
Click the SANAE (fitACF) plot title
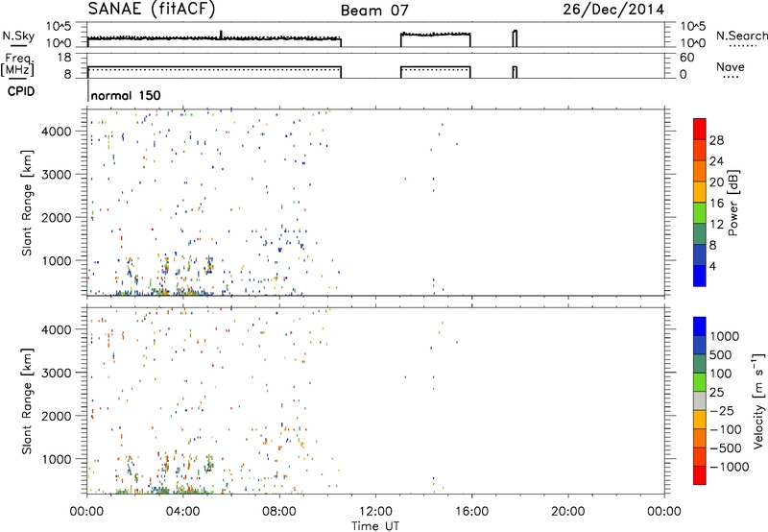(x=152, y=9)
